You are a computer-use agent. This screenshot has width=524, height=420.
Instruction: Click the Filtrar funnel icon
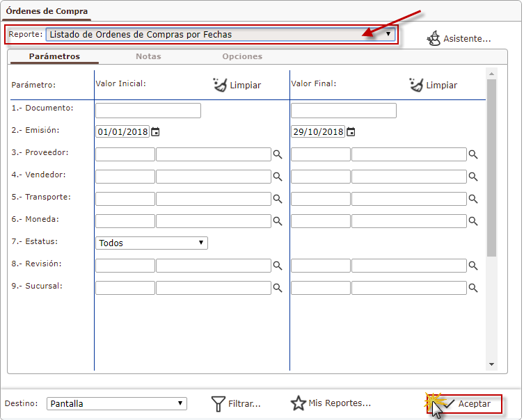219,403
